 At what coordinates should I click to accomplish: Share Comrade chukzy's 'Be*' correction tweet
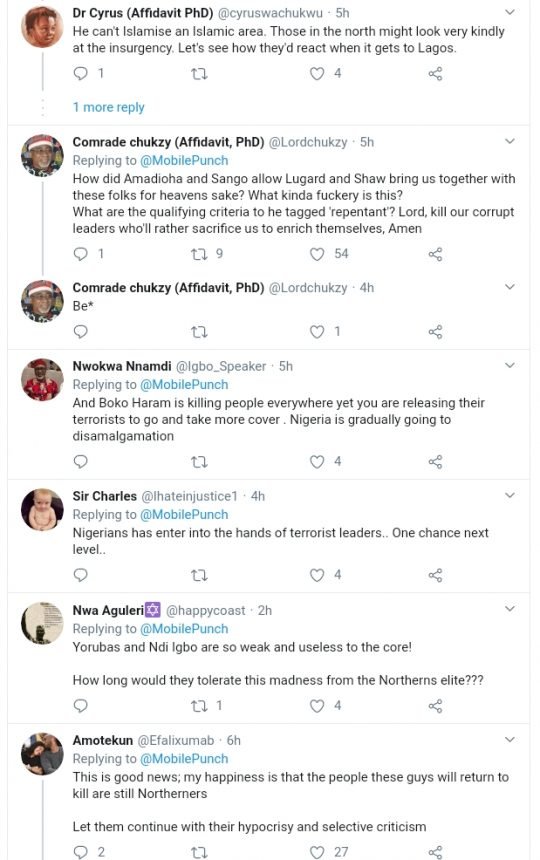click(x=435, y=332)
